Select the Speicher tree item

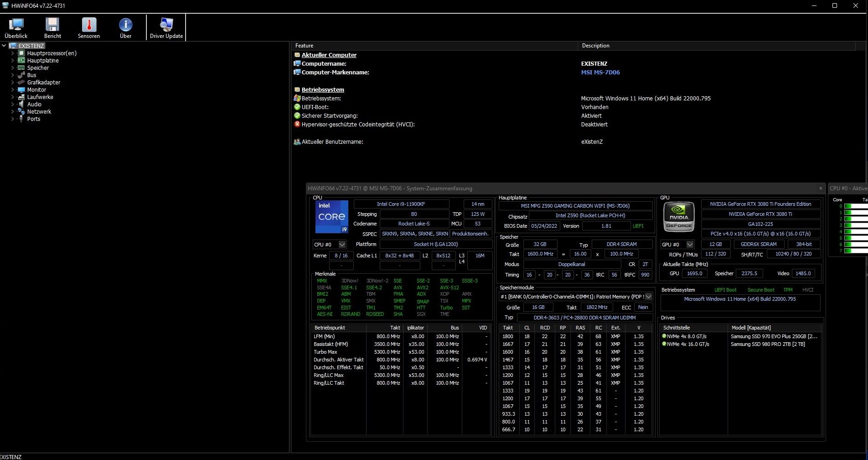(x=38, y=68)
